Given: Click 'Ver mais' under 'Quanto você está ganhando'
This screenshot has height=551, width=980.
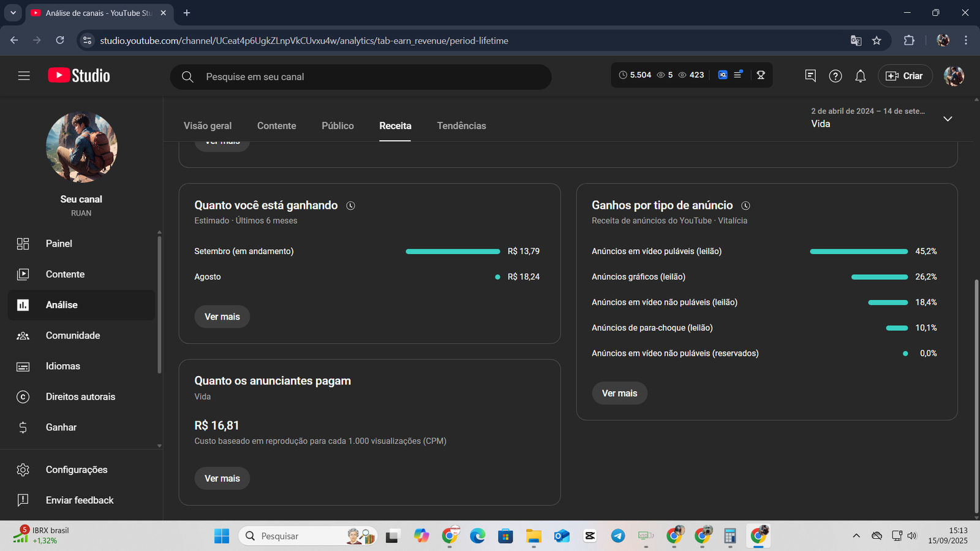Looking at the screenshot, I should click(x=222, y=317).
